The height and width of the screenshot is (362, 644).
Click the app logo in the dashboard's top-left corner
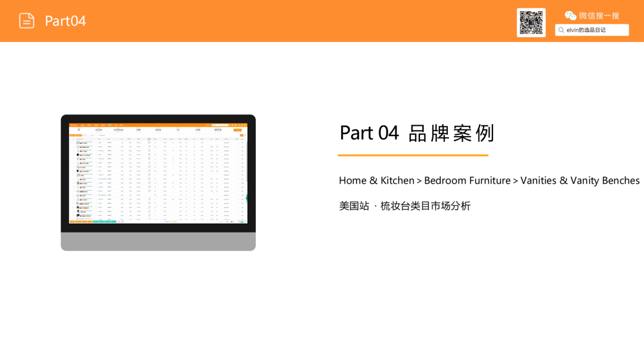(x=73, y=125)
